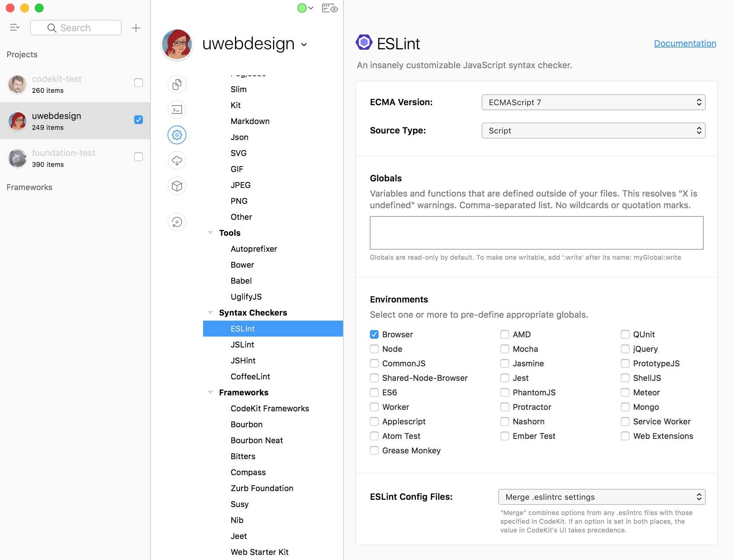Open the server status dropdown arrow

click(311, 8)
